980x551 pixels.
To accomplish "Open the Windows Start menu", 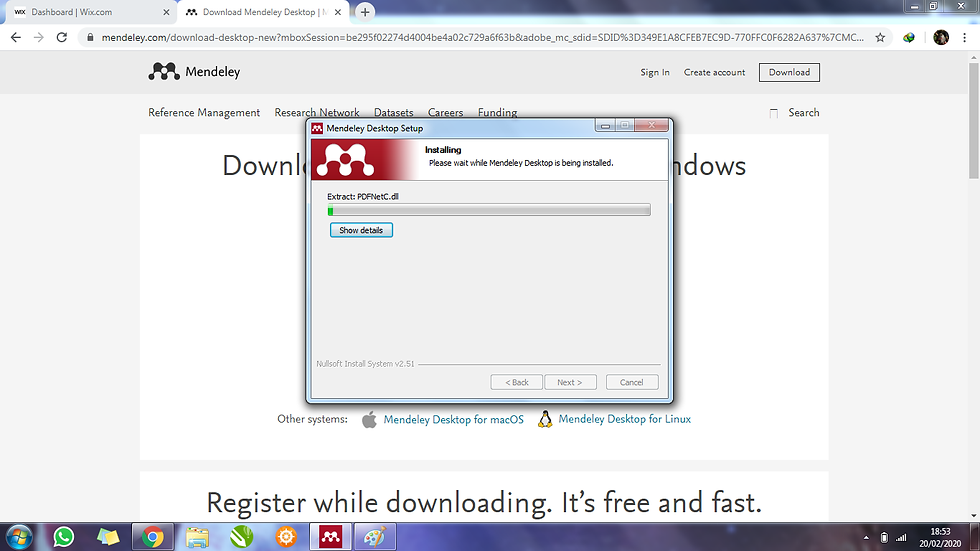I will [x=19, y=537].
